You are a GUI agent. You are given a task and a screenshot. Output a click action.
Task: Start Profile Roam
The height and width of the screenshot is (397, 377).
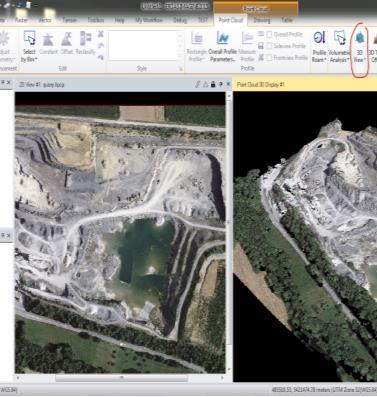319,46
